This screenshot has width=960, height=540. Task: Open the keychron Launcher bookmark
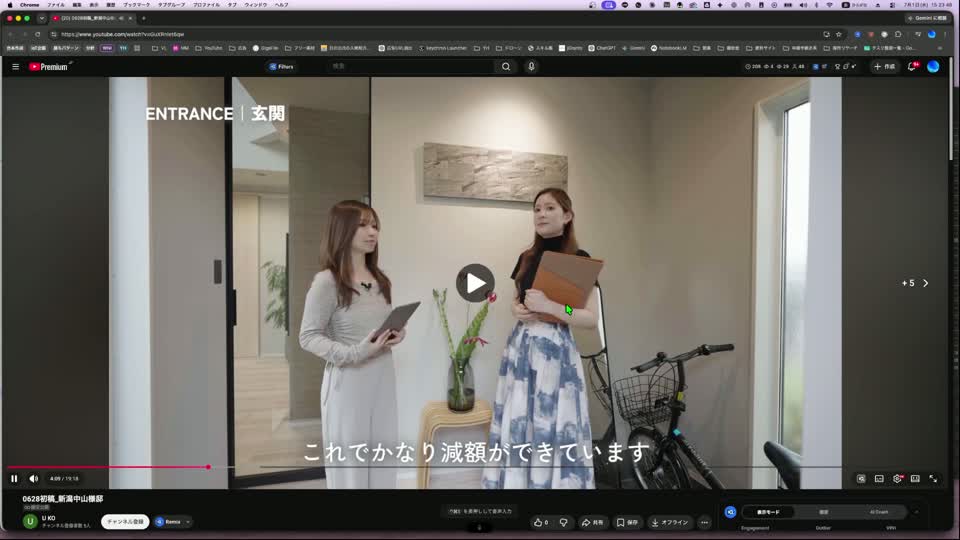pyautogui.click(x=443, y=48)
